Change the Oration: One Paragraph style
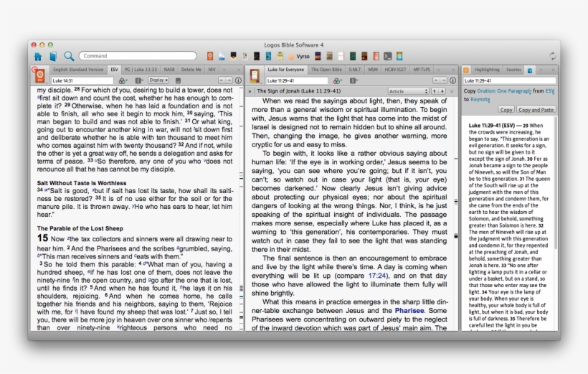Image resolution: width=588 pixels, height=374 pixels. [x=504, y=91]
